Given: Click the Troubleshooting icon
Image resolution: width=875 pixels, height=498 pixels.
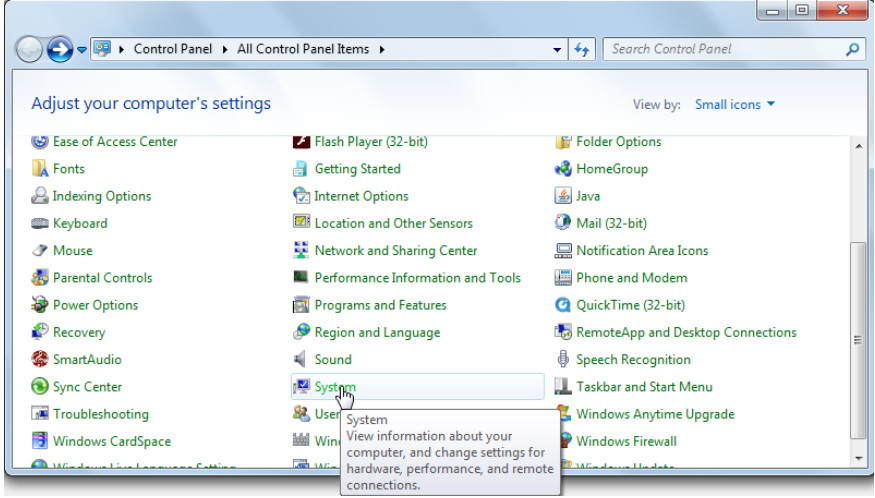Looking at the screenshot, I should [x=40, y=414].
